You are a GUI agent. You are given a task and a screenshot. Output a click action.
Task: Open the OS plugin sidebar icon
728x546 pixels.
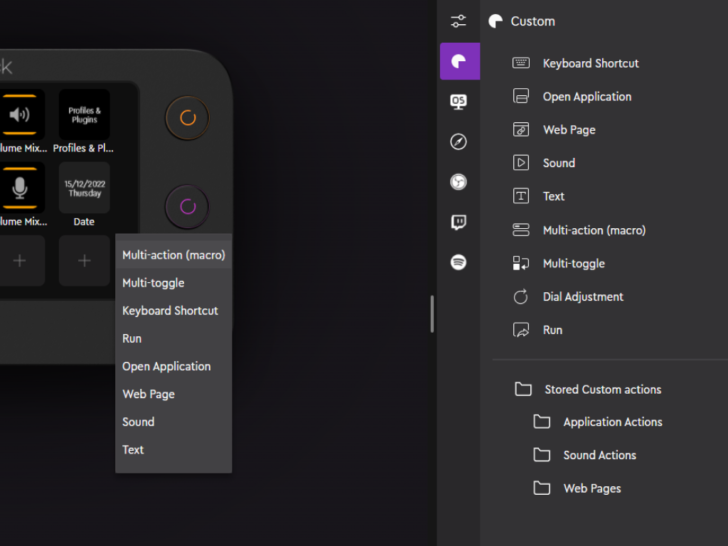[x=458, y=102]
